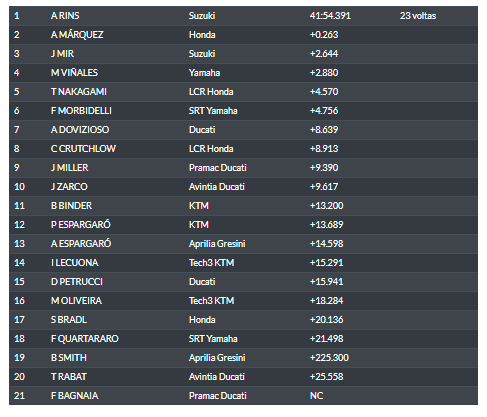Image resolution: width=487 pixels, height=417 pixels.
Task: Click the +225.300 time for B SMITH
Action: (x=329, y=358)
